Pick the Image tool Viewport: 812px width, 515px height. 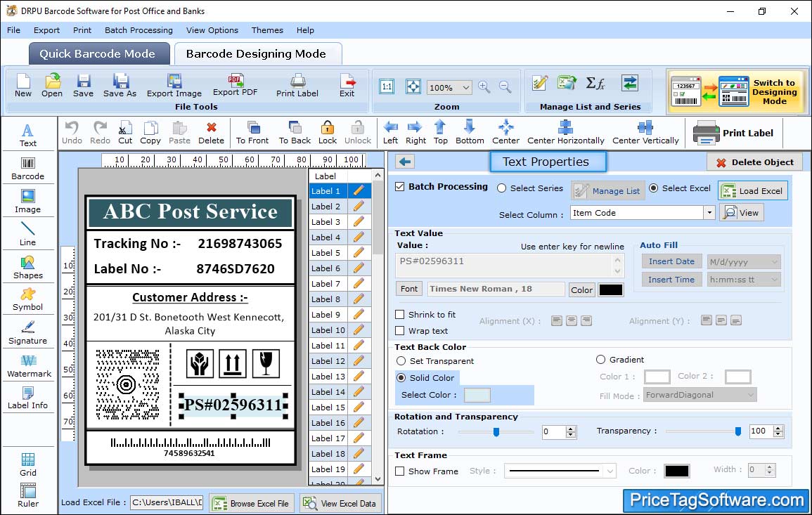tap(28, 202)
